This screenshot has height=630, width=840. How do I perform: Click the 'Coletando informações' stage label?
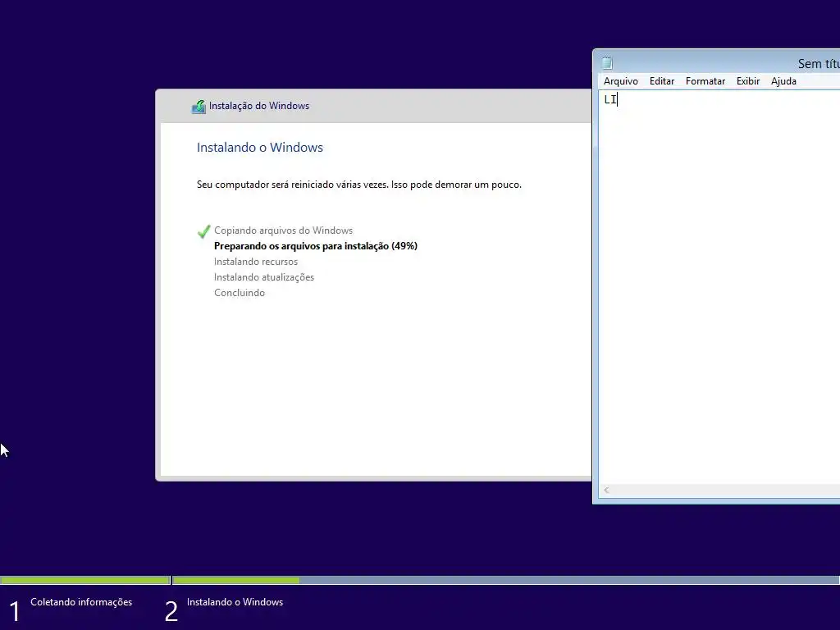pos(81,602)
